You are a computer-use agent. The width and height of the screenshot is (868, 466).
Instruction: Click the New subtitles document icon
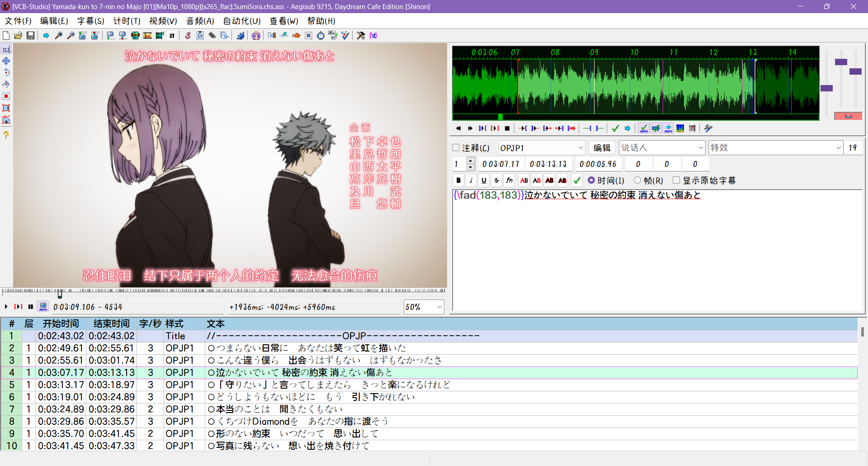(x=6, y=36)
